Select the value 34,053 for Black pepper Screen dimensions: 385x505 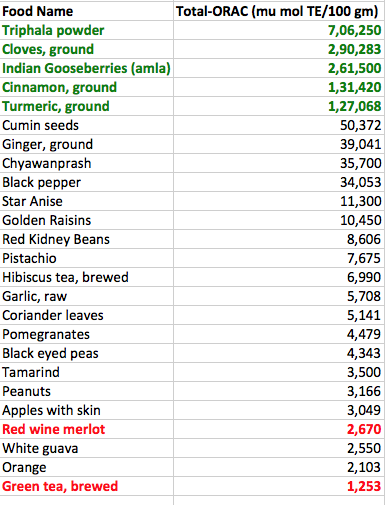coord(279,182)
